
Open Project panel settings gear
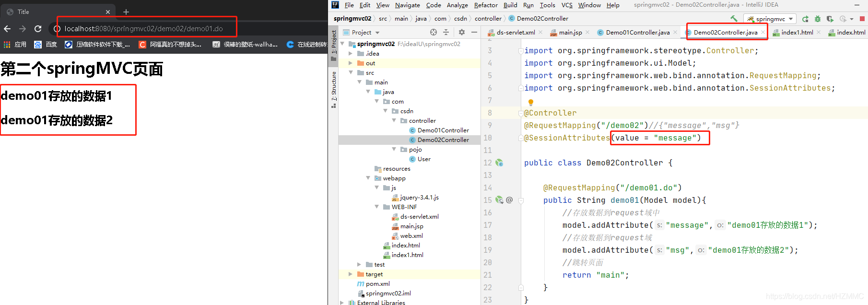tap(462, 32)
